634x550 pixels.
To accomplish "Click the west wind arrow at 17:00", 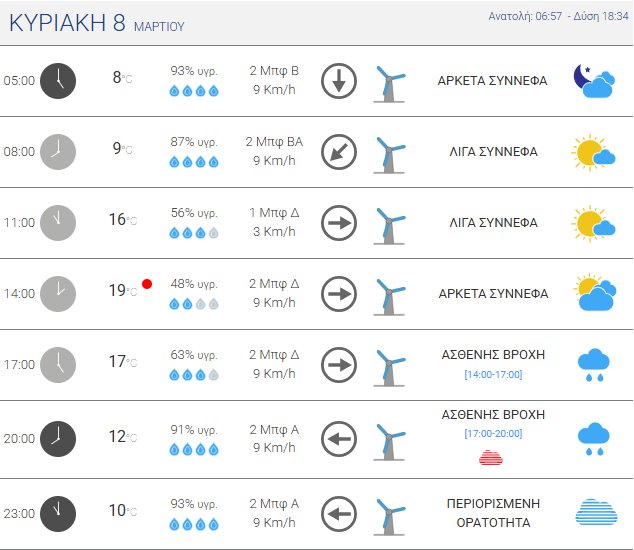I will 339,365.
